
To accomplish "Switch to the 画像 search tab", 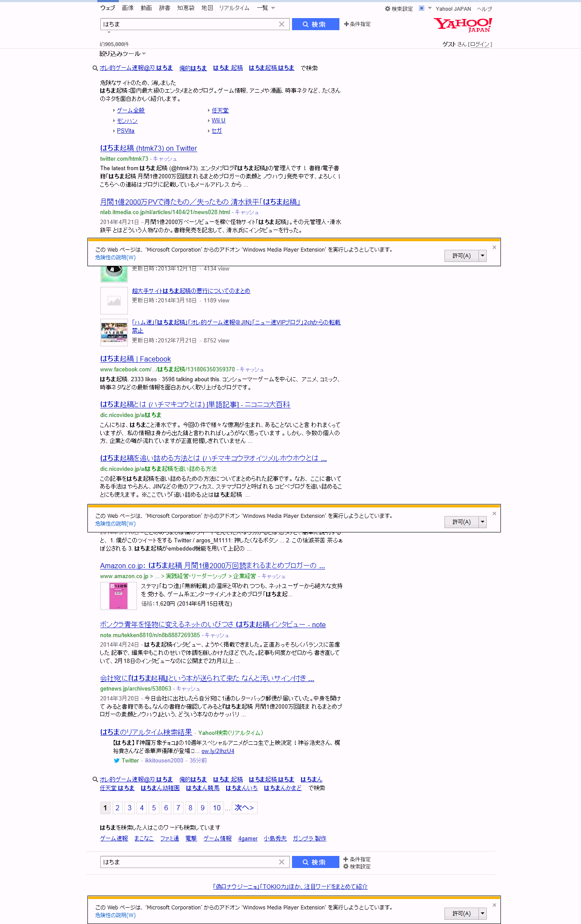I will [x=128, y=8].
